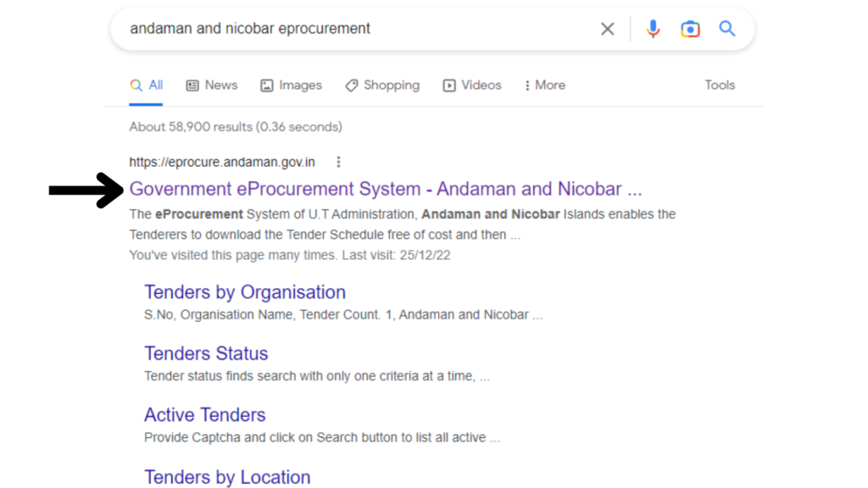
Task: Select the All results tab
Action: pyautogui.click(x=146, y=86)
